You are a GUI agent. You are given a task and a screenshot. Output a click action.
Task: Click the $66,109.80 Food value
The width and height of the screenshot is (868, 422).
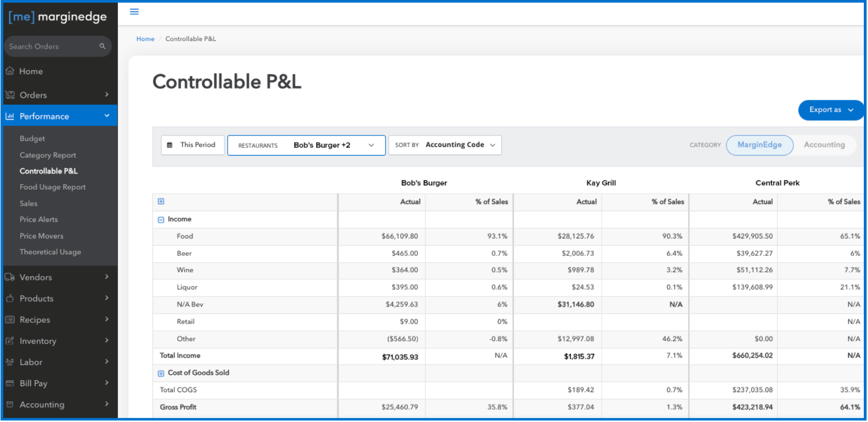point(399,237)
